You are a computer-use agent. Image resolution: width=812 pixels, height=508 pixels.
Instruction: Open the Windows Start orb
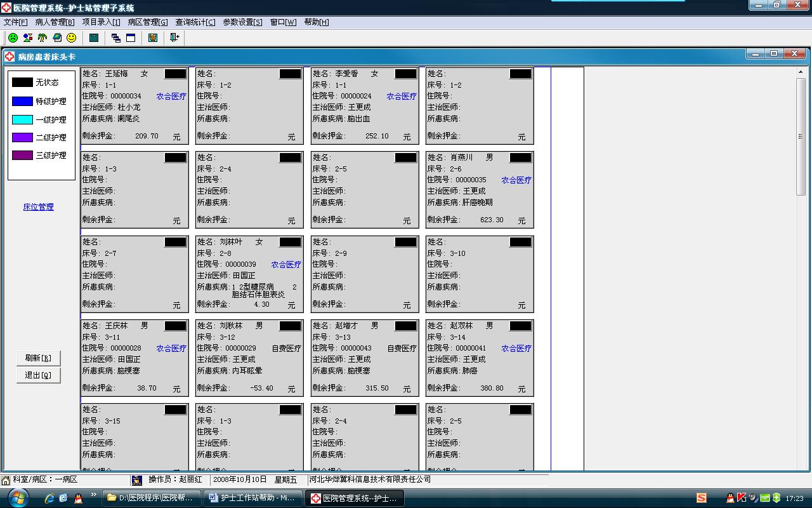pos(17,498)
